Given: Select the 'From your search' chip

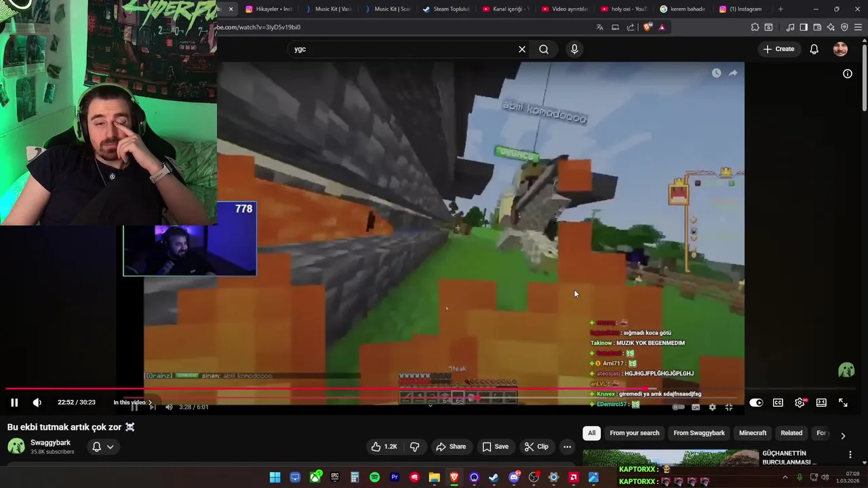Looking at the screenshot, I should coord(635,433).
